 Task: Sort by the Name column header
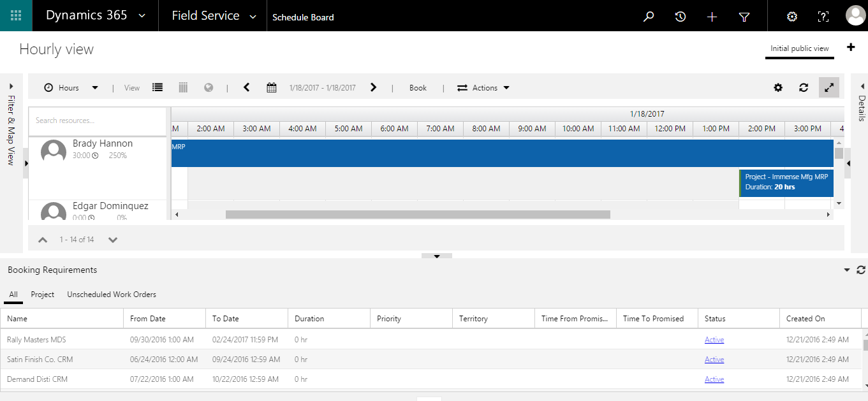[x=62, y=318]
